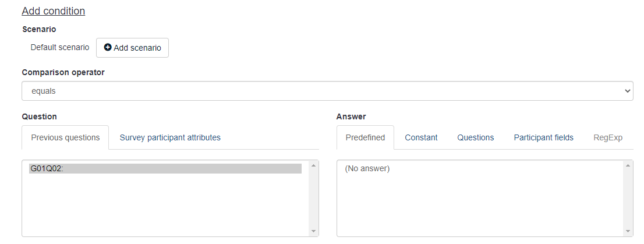Click the question list scroll-down arrow

pyautogui.click(x=314, y=231)
